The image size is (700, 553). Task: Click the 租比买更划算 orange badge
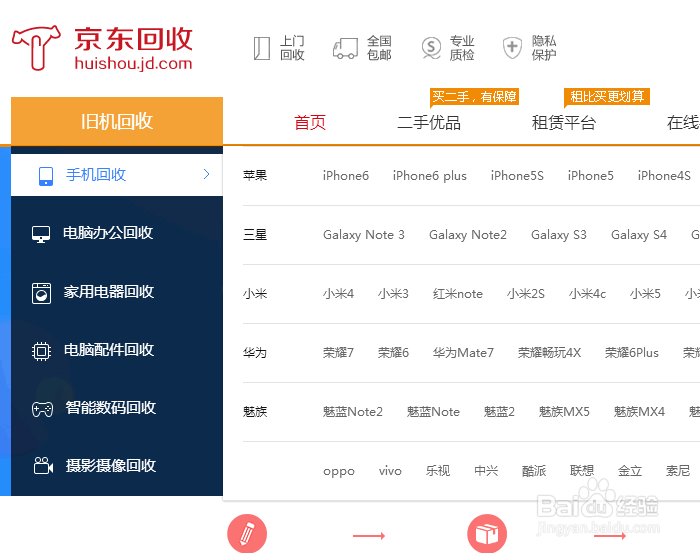click(x=607, y=96)
